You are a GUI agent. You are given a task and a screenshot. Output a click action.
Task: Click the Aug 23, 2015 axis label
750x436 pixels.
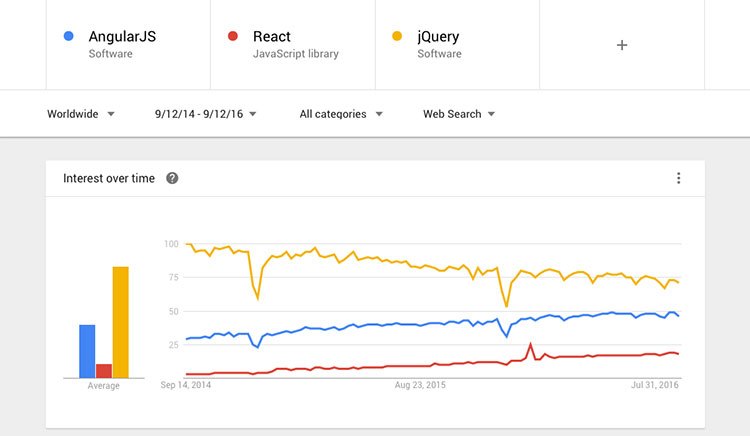pos(420,385)
